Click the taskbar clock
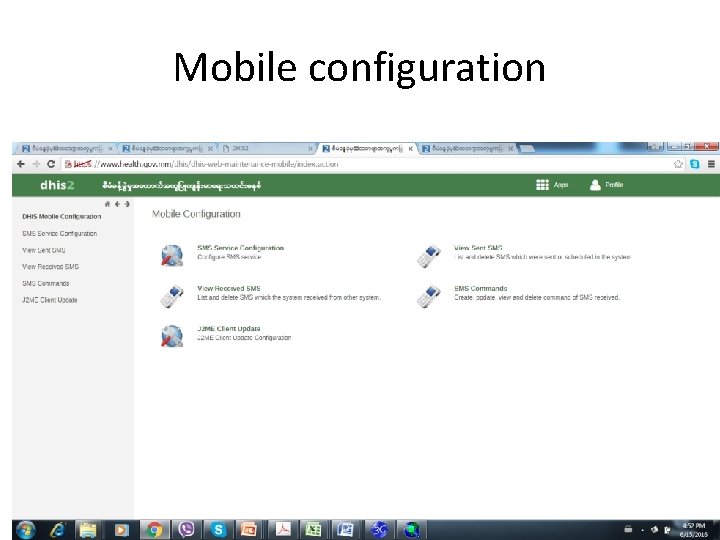This screenshot has width=720, height=540. [693, 530]
